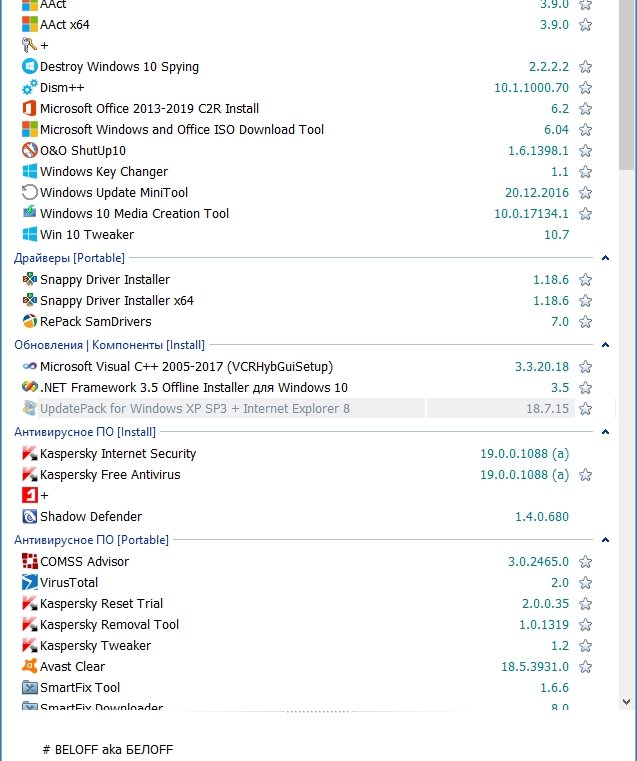Click the O&O ShutUp10 icon
This screenshot has height=761, width=637.
point(30,150)
